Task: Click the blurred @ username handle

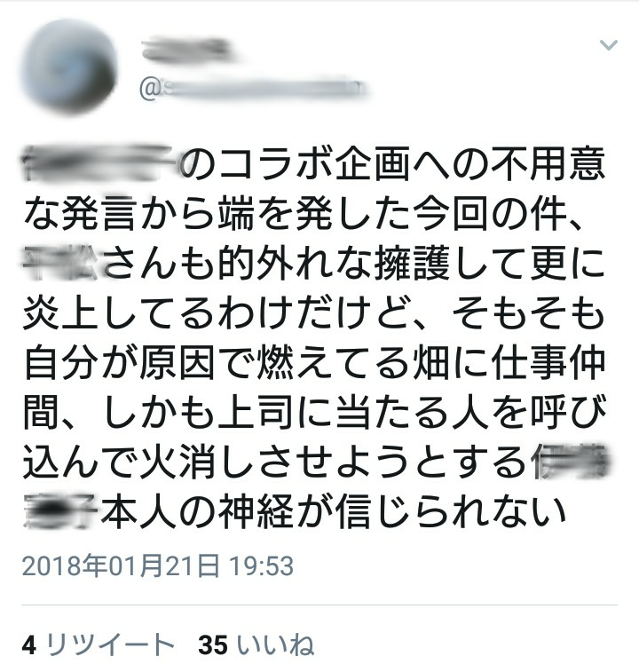Action: [254, 89]
